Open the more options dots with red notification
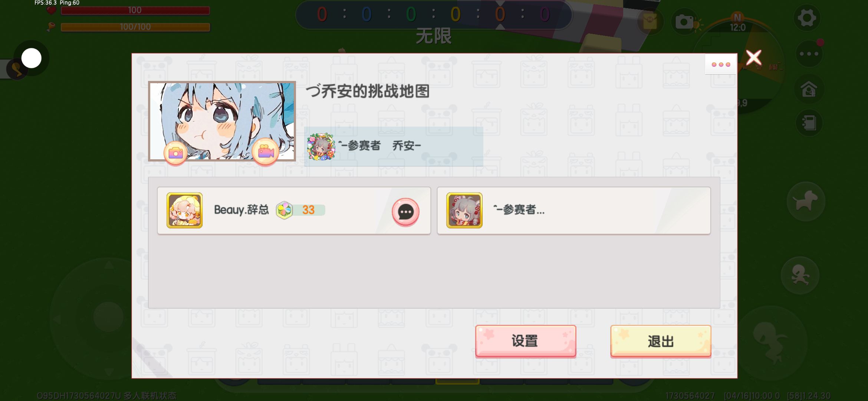Screen dimensions: 868x401 click(809, 53)
